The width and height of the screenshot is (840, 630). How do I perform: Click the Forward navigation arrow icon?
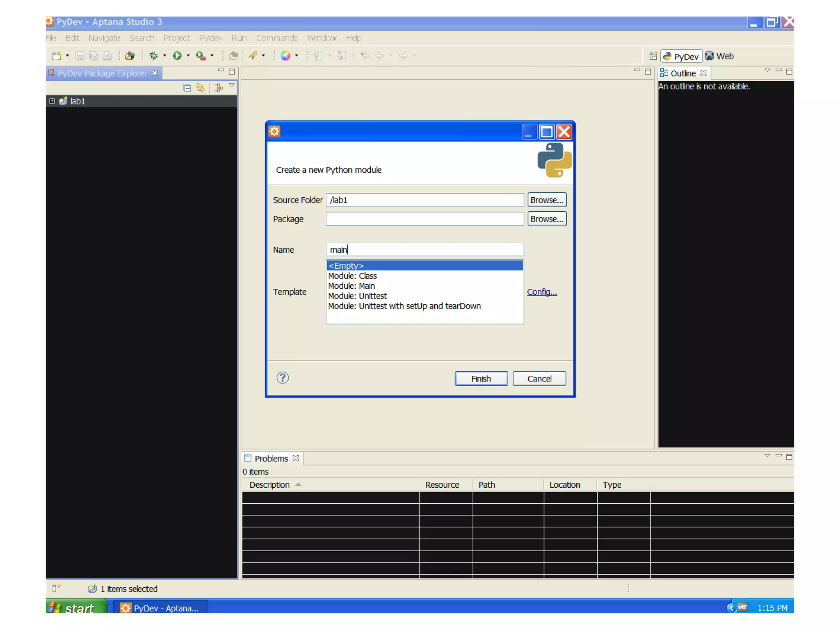[x=404, y=56]
